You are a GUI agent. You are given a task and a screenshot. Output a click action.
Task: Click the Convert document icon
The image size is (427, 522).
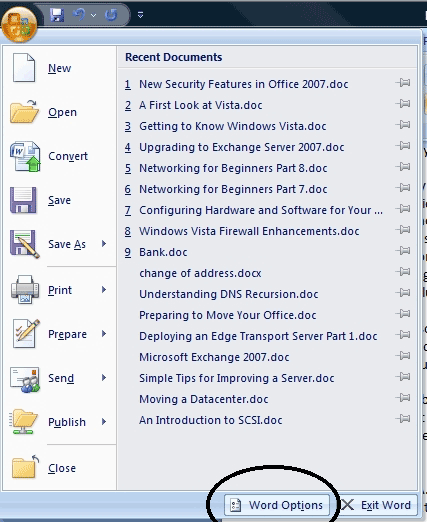(x=25, y=156)
